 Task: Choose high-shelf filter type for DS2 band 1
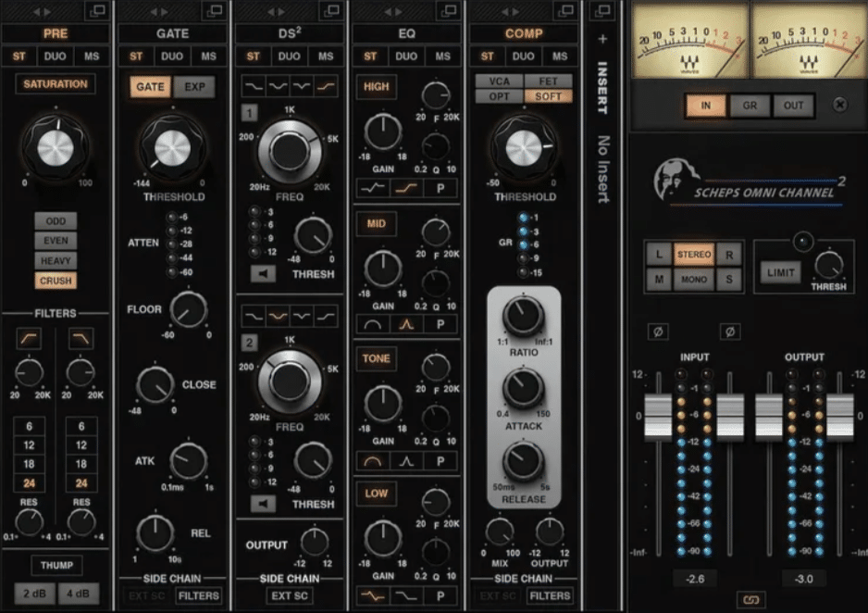click(326, 86)
